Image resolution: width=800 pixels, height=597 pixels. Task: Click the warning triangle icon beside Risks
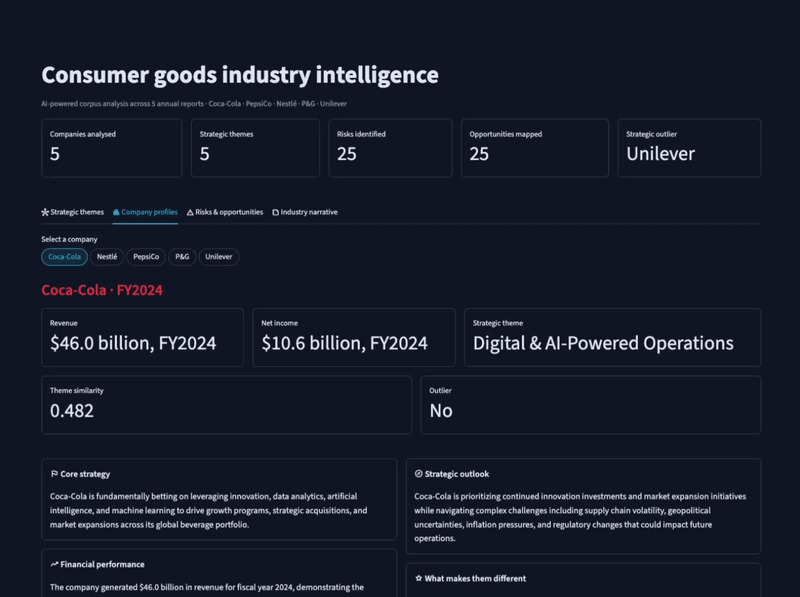tap(190, 212)
